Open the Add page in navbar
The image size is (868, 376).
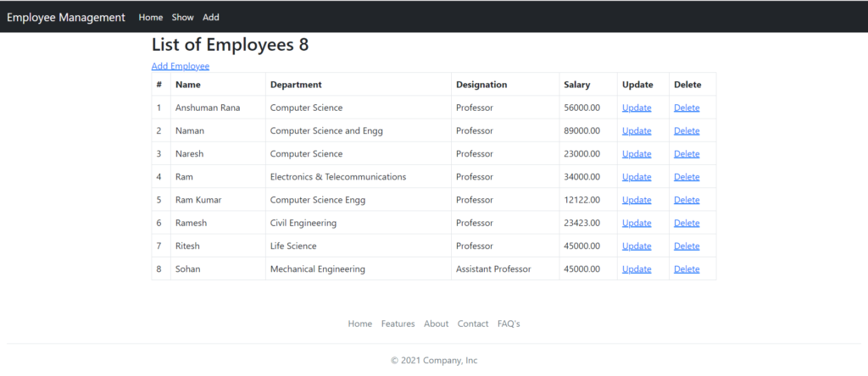[x=211, y=17]
